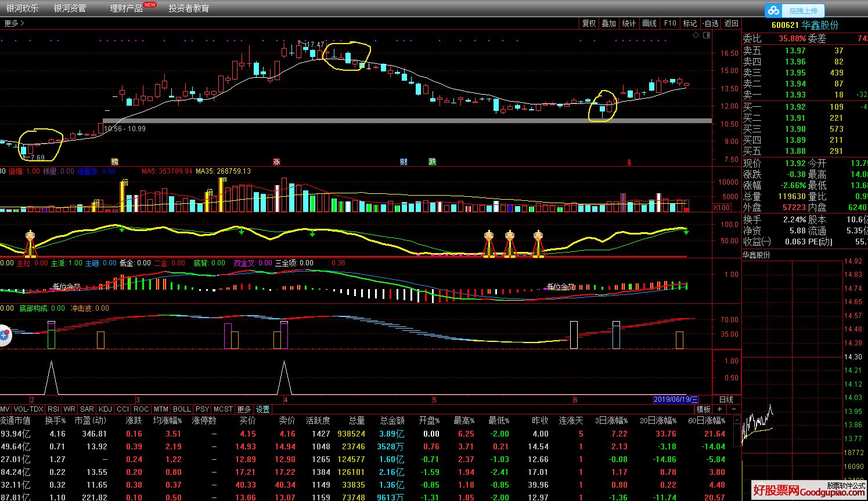
Task: Click the minus button next to 模板
Action: pyautogui.click(x=733, y=409)
